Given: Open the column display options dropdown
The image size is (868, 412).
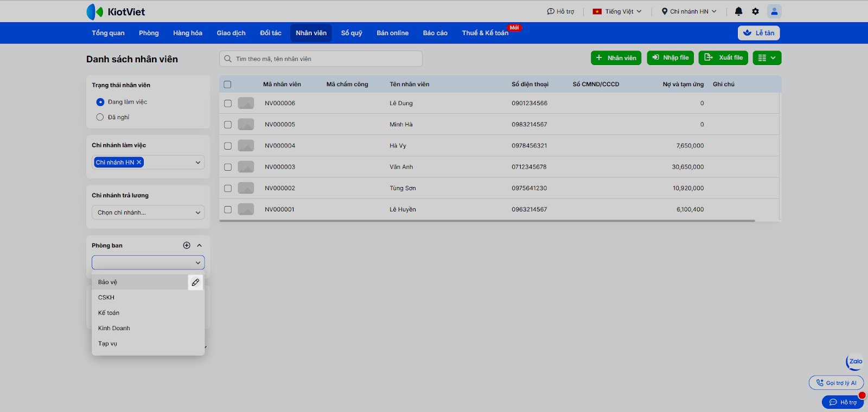Looking at the screenshot, I should (767, 58).
